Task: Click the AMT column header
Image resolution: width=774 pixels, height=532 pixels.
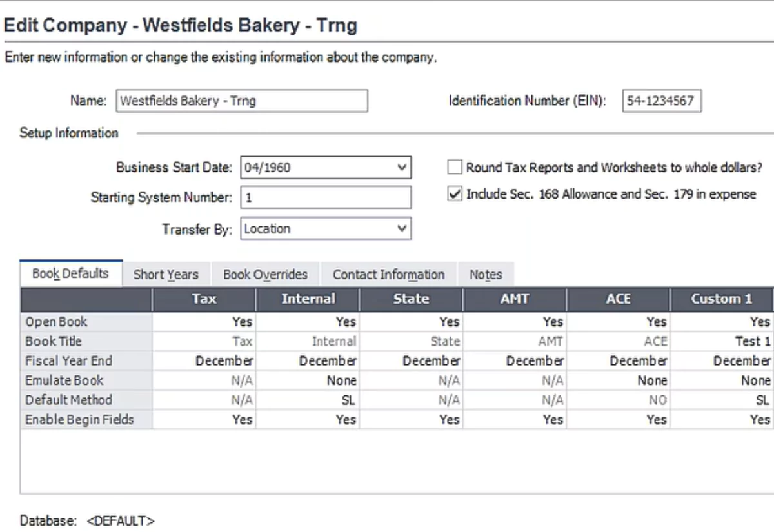Action: pyautogui.click(x=515, y=299)
